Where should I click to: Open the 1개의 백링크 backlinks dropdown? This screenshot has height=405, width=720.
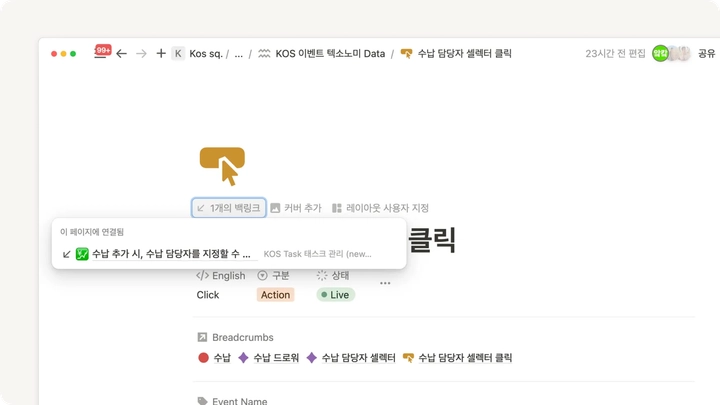[x=229, y=208]
